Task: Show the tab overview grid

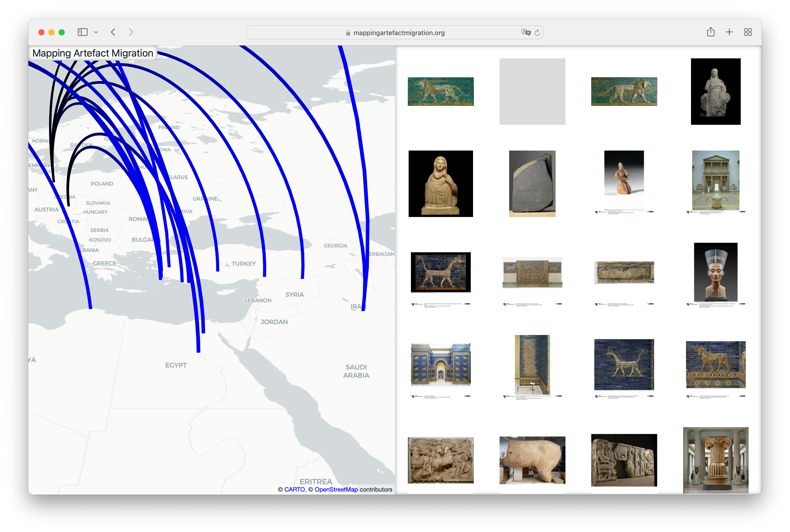Action: point(748,32)
